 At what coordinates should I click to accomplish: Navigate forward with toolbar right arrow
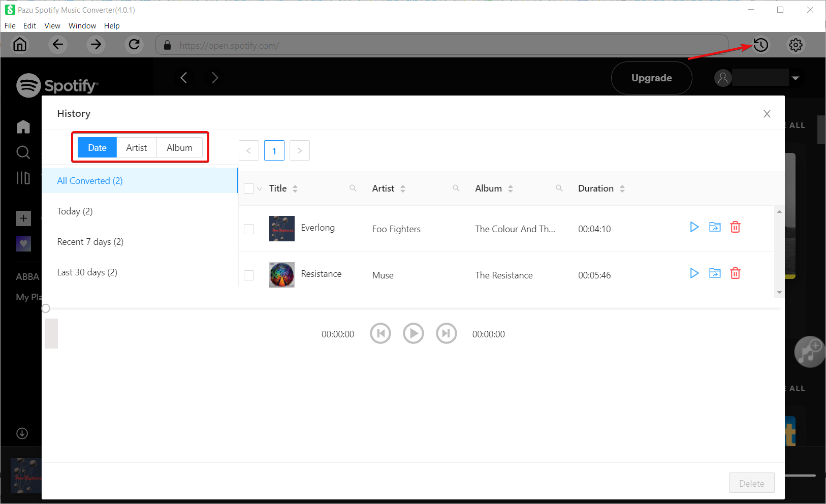(x=96, y=45)
